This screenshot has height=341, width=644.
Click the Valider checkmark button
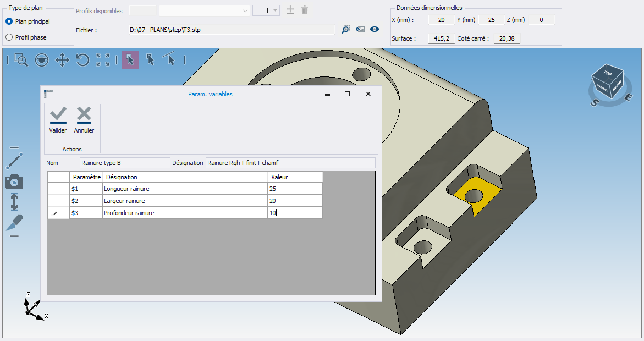tap(58, 120)
